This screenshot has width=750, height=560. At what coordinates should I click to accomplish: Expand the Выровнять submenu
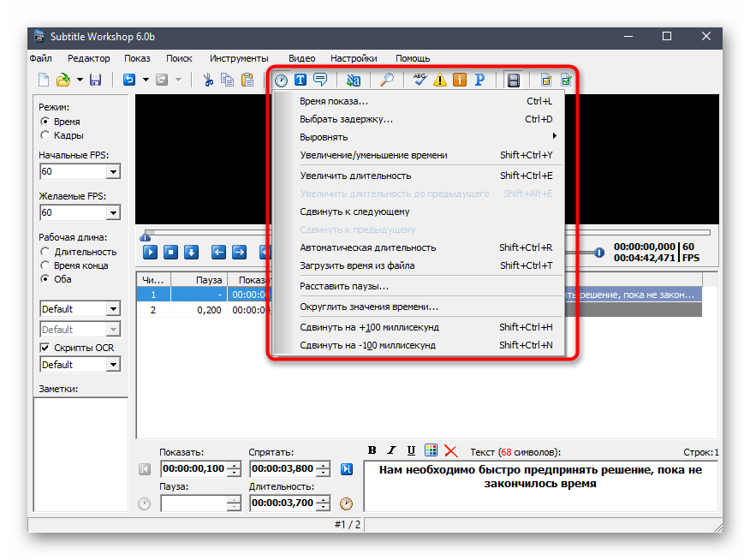click(418, 137)
